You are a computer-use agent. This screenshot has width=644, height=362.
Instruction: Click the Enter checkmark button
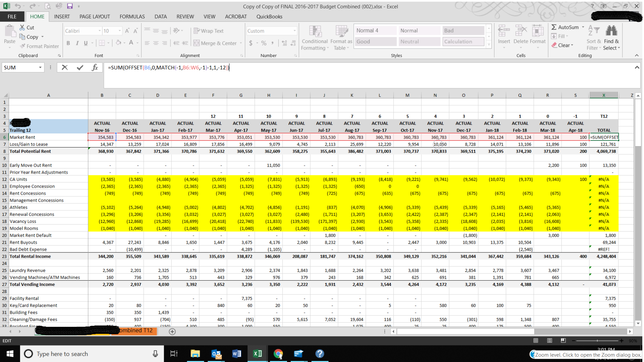(x=79, y=68)
